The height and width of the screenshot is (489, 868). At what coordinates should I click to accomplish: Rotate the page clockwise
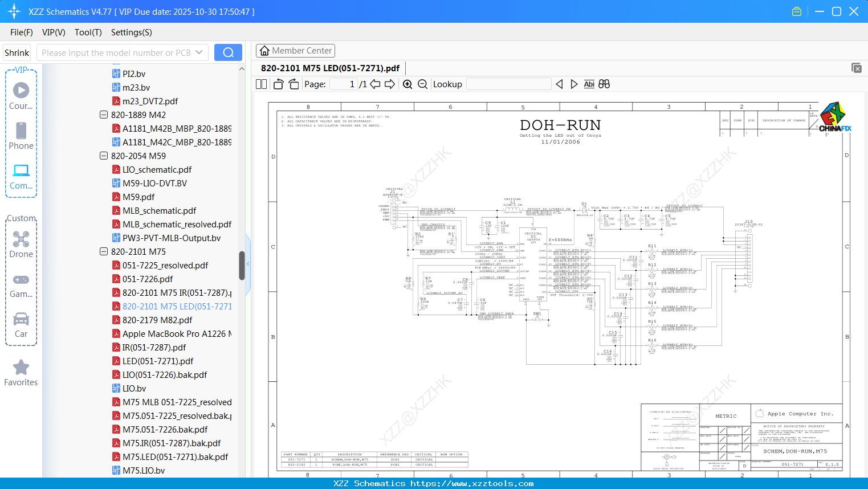click(x=294, y=84)
